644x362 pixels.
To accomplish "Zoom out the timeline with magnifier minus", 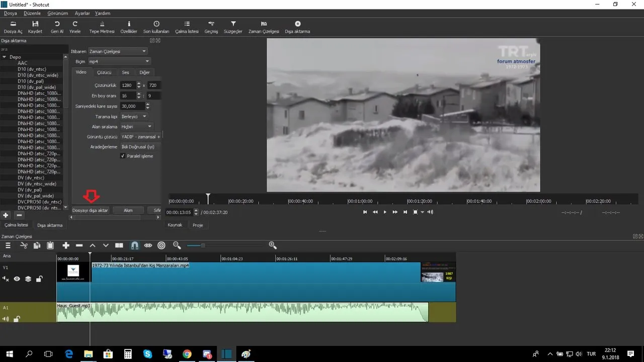I will point(177,245).
